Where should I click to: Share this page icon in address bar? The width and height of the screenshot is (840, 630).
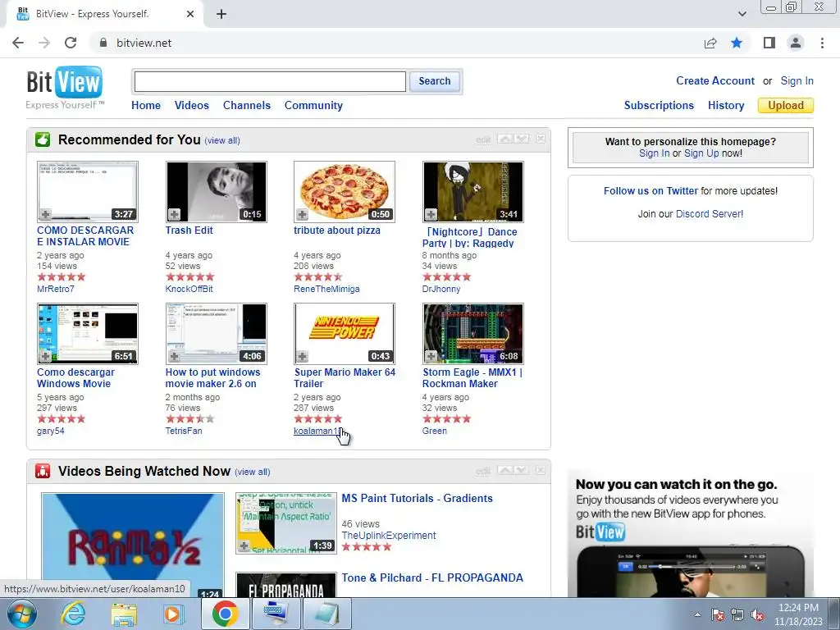[710, 43]
